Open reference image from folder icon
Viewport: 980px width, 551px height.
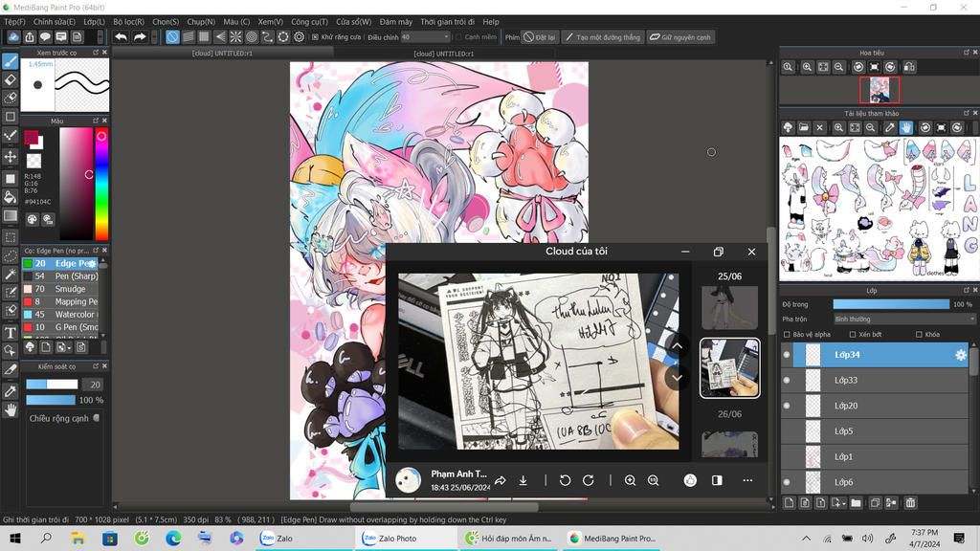804,127
